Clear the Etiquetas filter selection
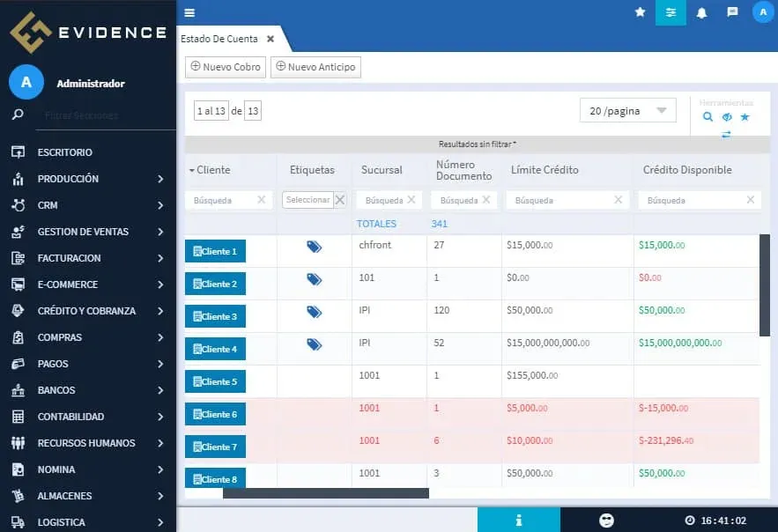778x532 pixels. 340,200
